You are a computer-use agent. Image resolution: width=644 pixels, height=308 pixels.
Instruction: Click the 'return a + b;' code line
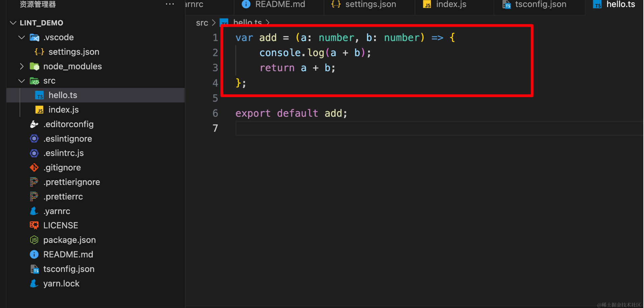[x=297, y=68]
